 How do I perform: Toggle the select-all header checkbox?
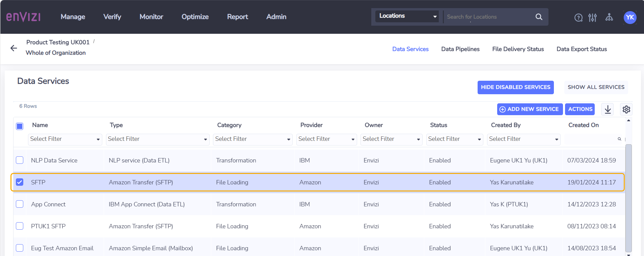[20, 126]
